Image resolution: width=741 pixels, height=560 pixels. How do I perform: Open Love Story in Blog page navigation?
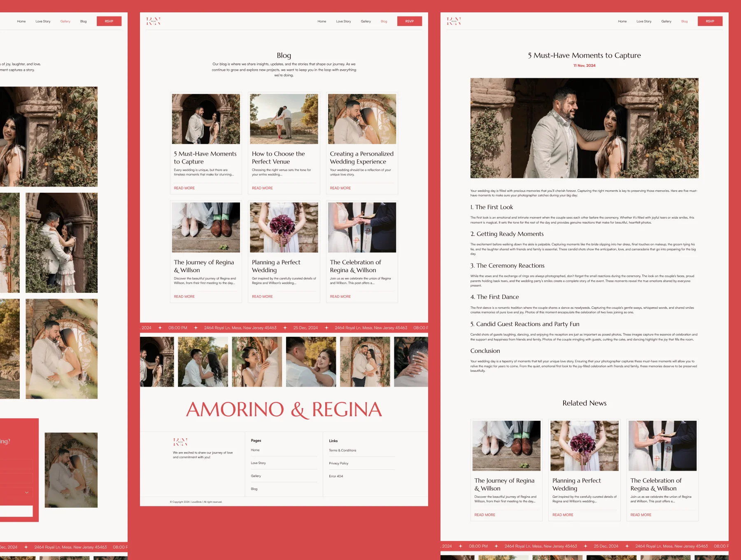coord(343,21)
